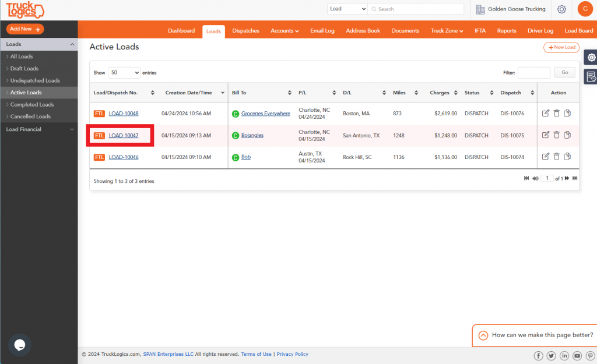
Task: Edit load LOAD-10048
Action: (x=546, y=114)
